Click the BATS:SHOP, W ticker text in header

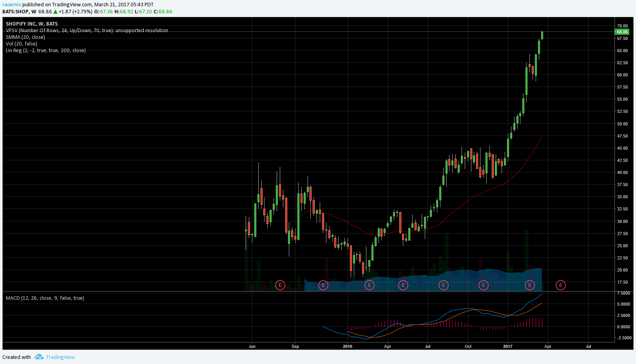(19, 12)
